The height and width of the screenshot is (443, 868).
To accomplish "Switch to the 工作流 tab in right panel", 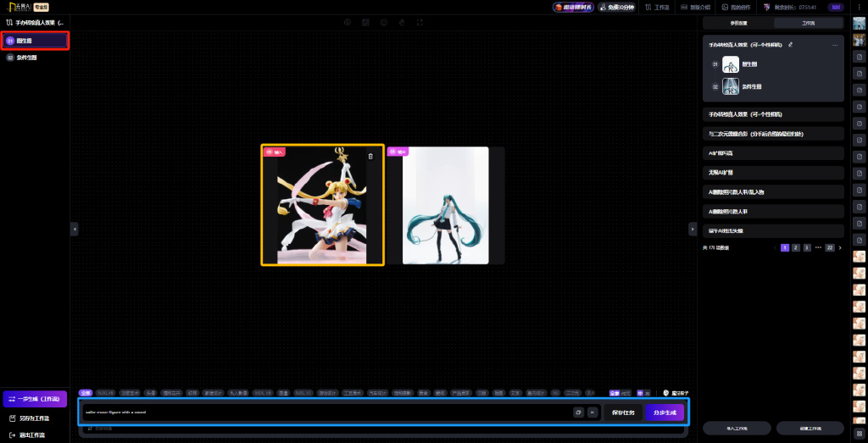I will pos(808,23).
